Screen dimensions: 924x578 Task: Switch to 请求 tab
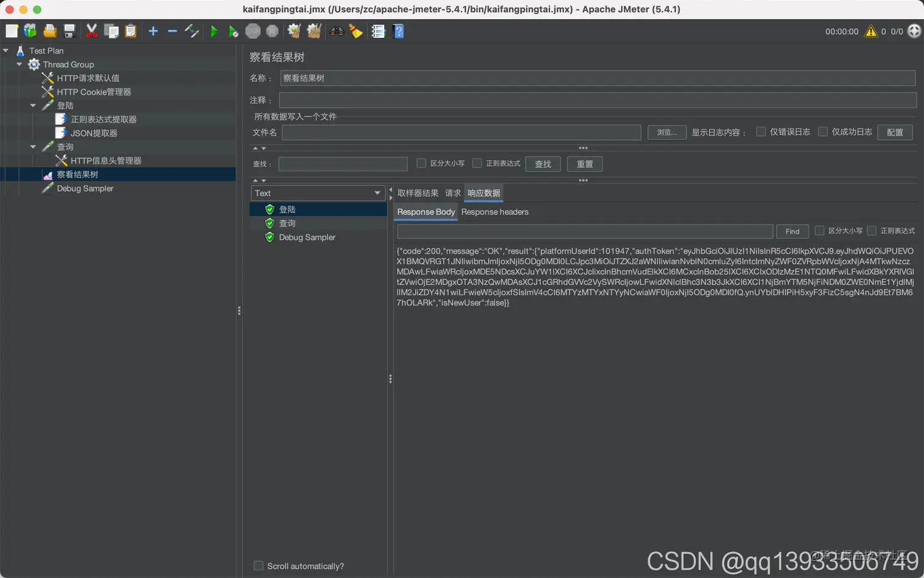(x=453, y=193)
